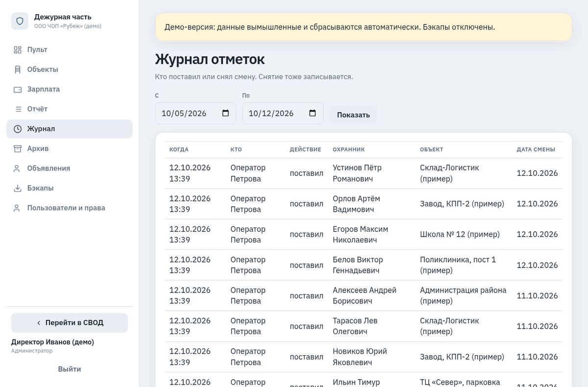This screenshot has width=588, height=387.
Task: Click the ДЕЙСТВИЕ column header
Action: point(305,149)
